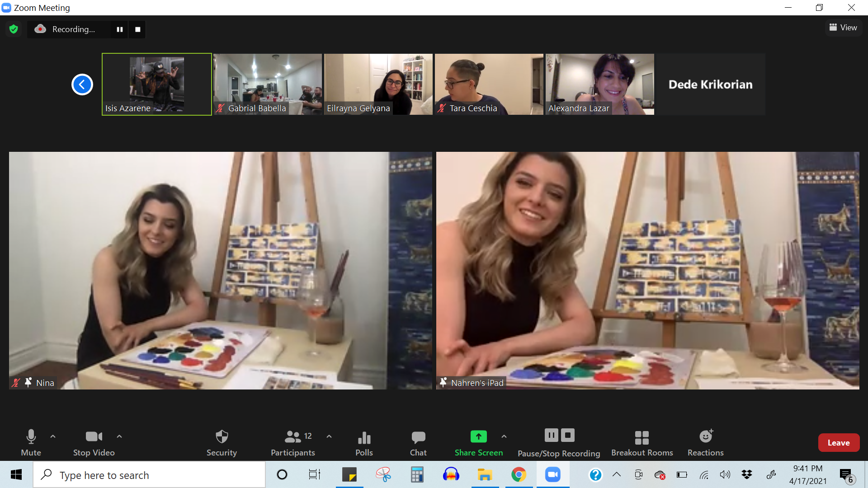Image resolution: width=868 pixels, height=488 pixels.
Task: Select Tara Ceschia video thumbnail
Action: point(489,84)
